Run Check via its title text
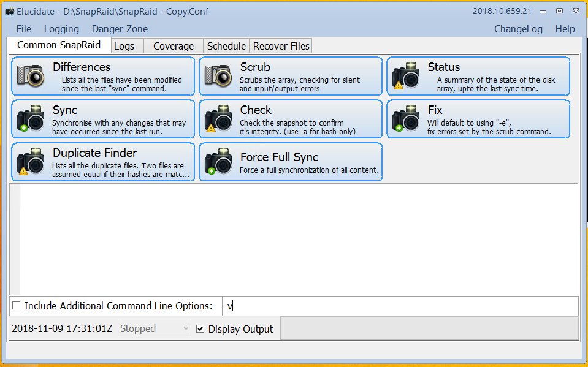 256,110
